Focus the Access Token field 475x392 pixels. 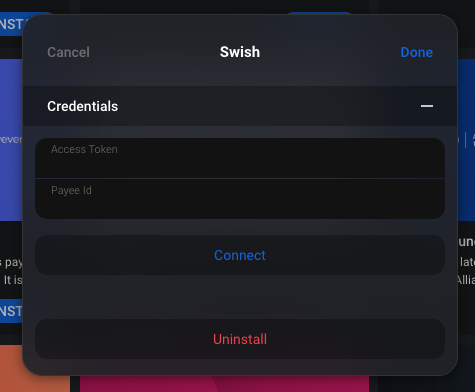point(240,158)
